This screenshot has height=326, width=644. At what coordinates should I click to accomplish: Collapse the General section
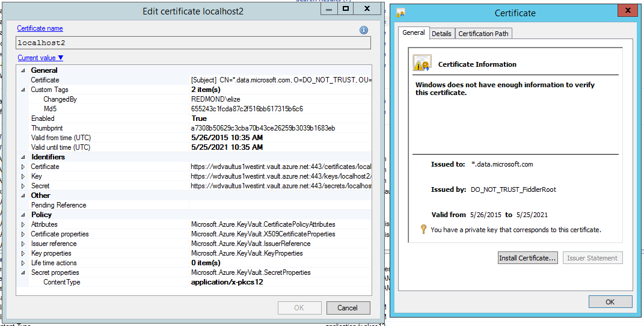click(23, 70)
